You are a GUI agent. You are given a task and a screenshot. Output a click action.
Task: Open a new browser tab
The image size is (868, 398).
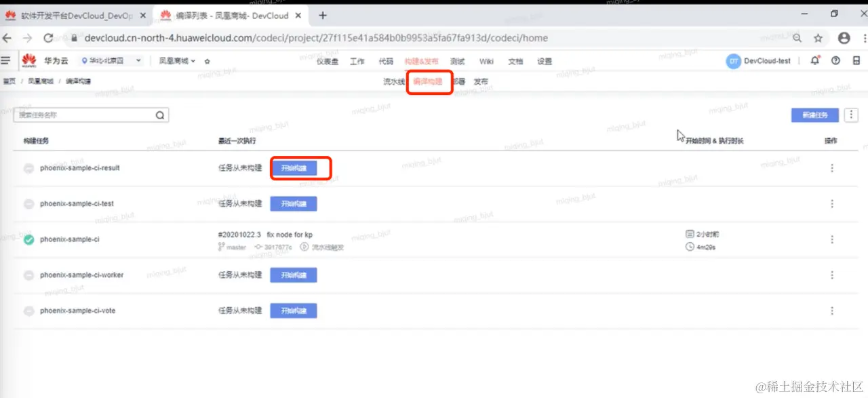(x=323, y=15)
